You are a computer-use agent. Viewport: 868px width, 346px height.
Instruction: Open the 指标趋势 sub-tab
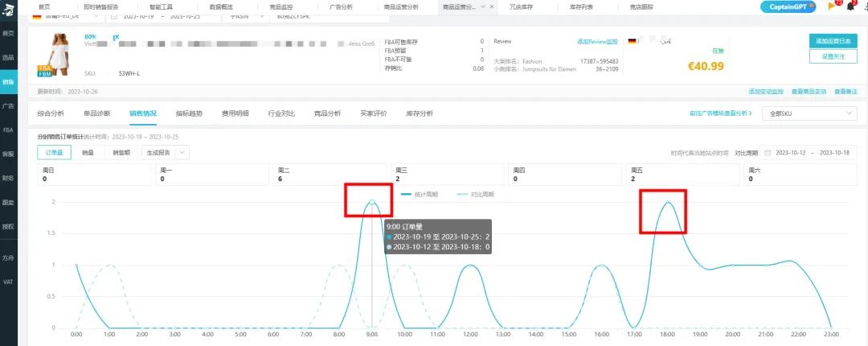point(190,113)
